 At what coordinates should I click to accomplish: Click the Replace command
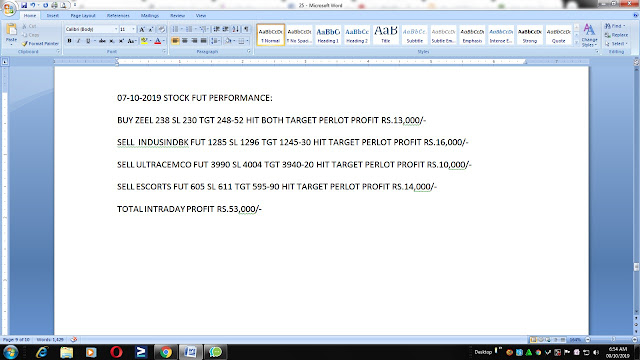(x=616, y=35)
